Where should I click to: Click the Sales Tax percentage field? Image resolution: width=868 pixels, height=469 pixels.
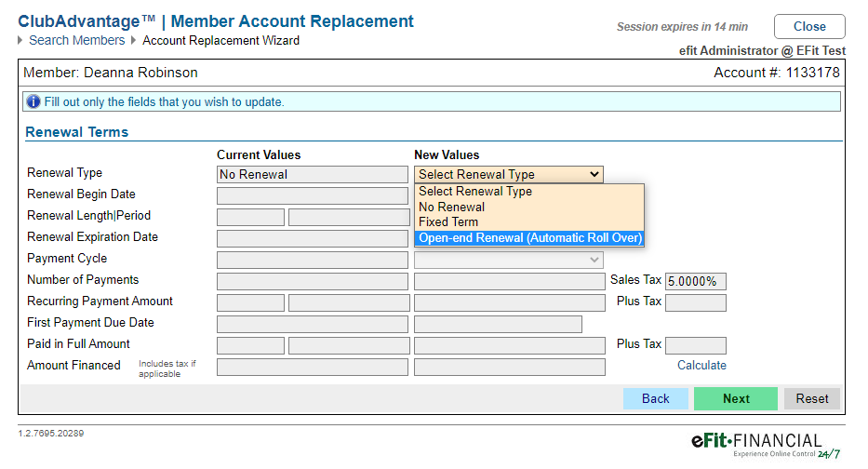(695, 281)
